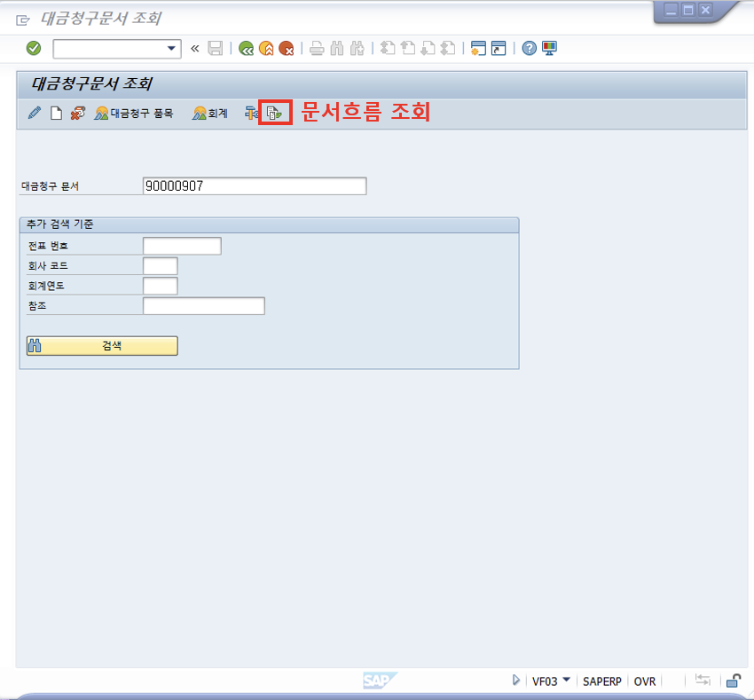Image resolution: width=754 pixels, height=700 pixels.
Task: Go to First Page icon
Action: pos(388,48)
